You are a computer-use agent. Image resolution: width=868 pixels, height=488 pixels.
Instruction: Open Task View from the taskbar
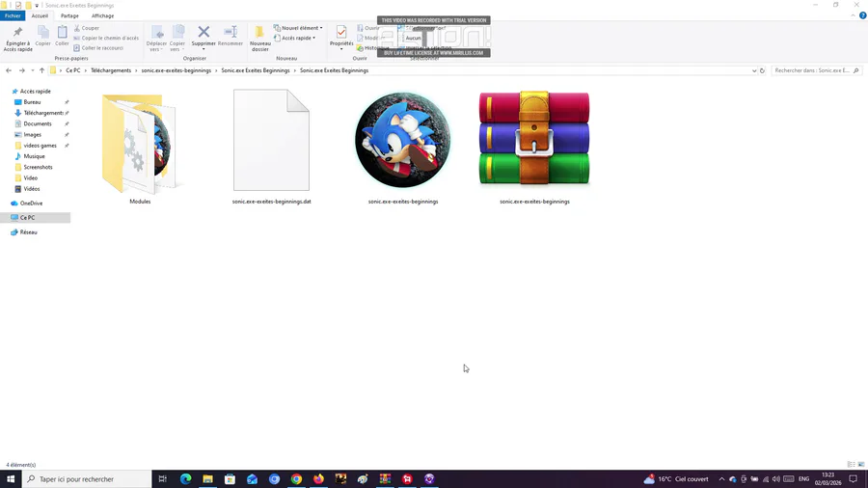pyautogui.click(x=163, y=479)
